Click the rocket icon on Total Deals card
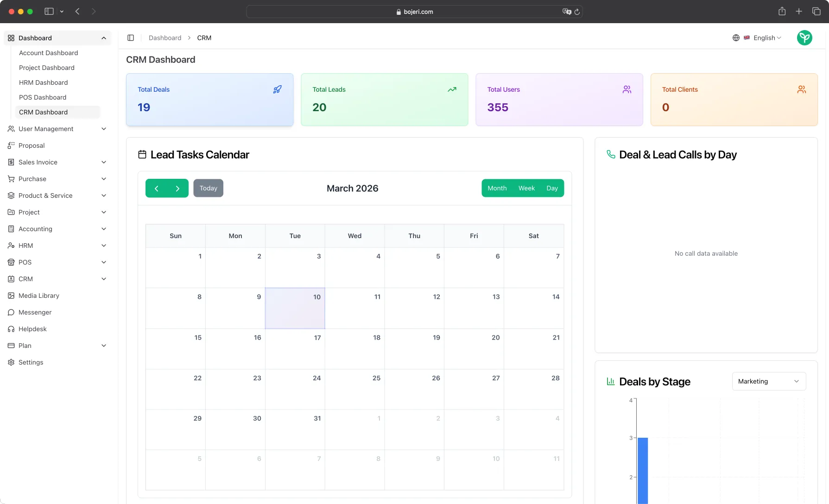 tap(277, 89)
